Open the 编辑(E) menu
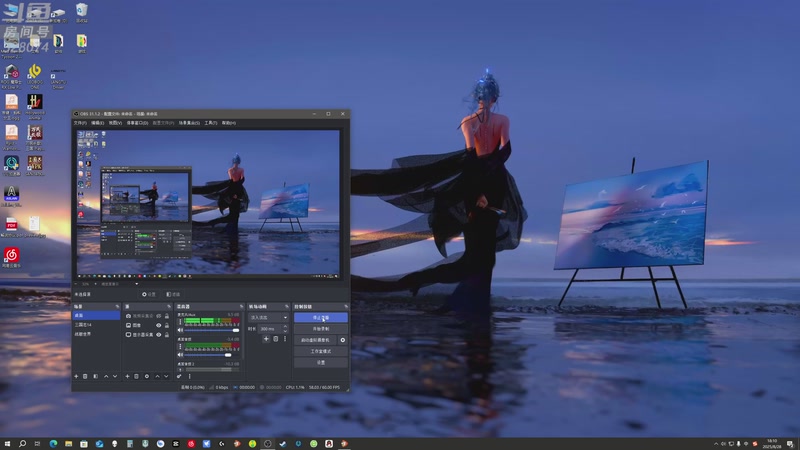The height and width of the screenshot is (450, 800). [x=97, y=123]
